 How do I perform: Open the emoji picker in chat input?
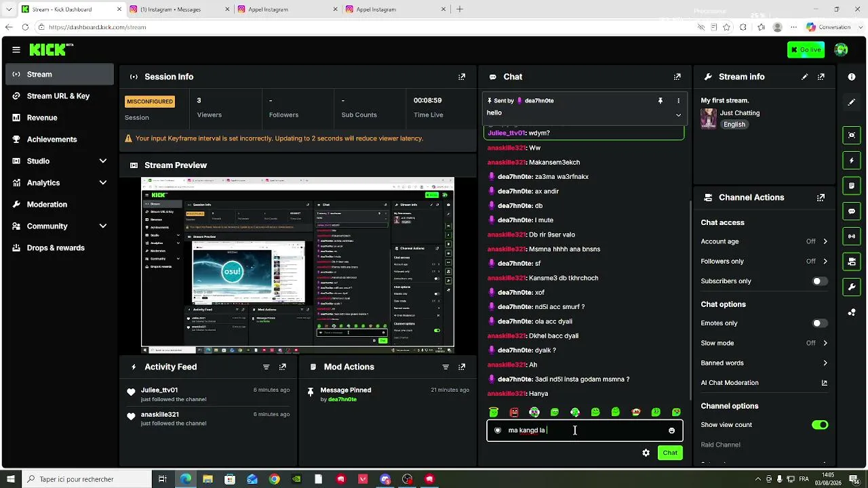click(671, 430)
